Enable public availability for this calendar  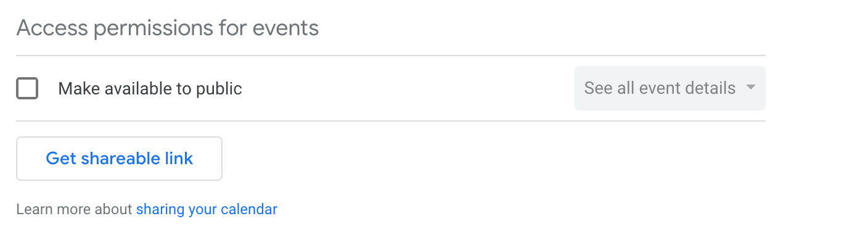(x=27, y=88)
